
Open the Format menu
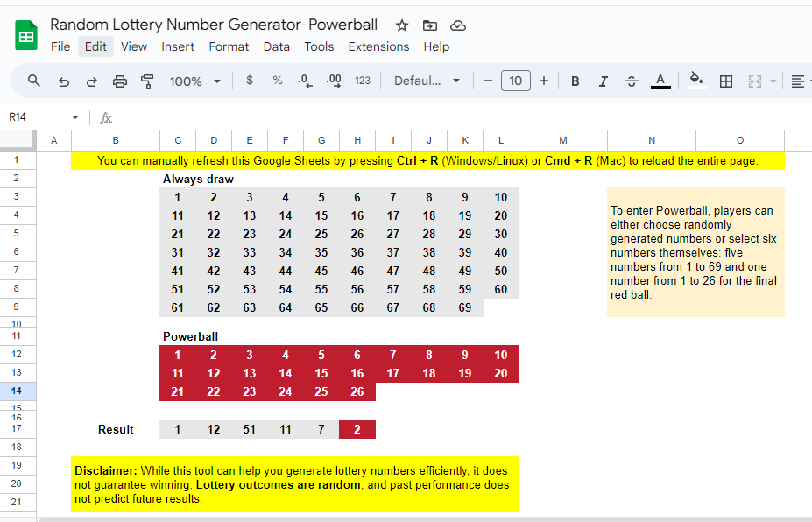[x=229, y=46]
